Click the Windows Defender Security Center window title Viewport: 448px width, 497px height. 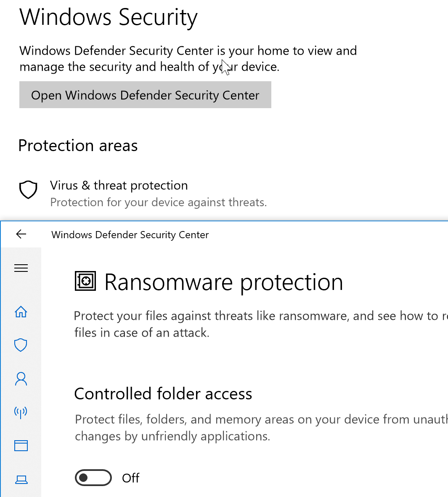pos(130,235)
